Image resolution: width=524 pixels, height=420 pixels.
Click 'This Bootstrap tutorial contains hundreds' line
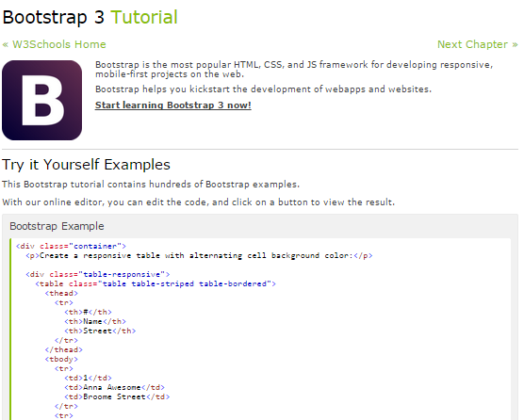point(151,185)
